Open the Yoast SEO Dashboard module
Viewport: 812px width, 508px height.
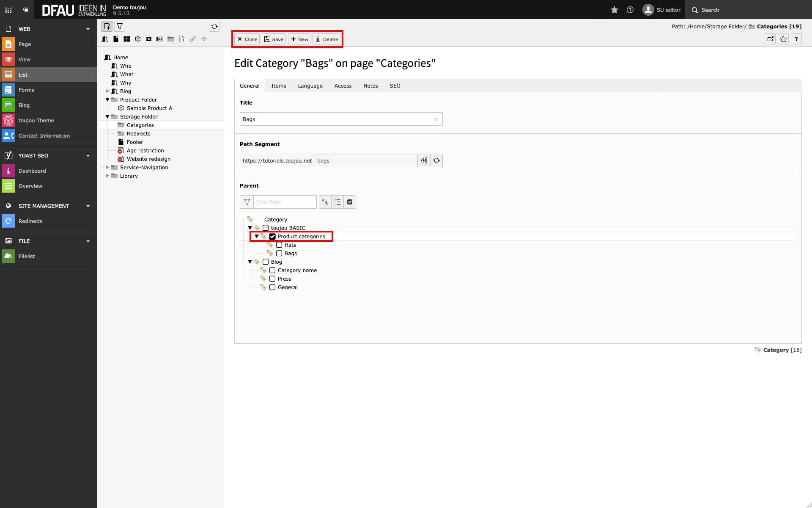(32, 171)
